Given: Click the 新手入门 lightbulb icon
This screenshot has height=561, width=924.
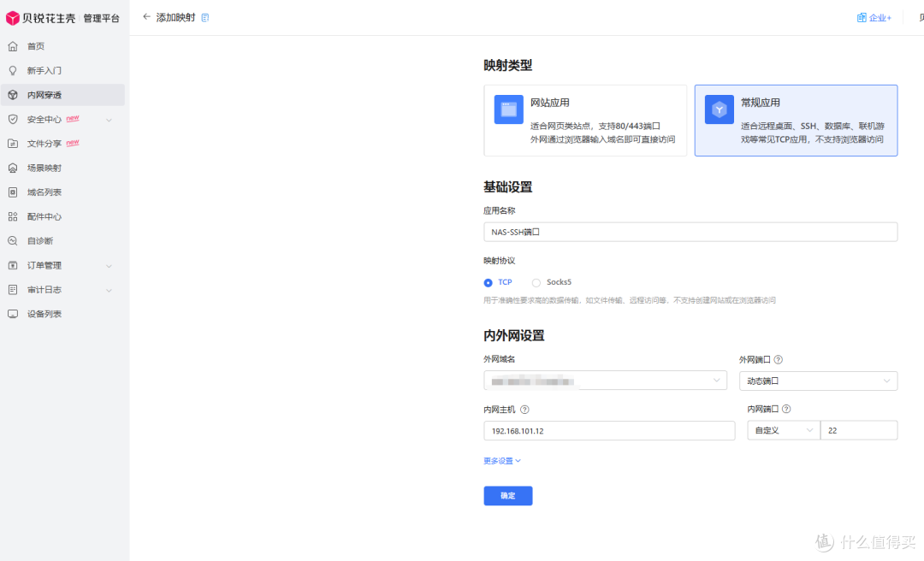Looking at the screenshot, I should coord(12,71).
